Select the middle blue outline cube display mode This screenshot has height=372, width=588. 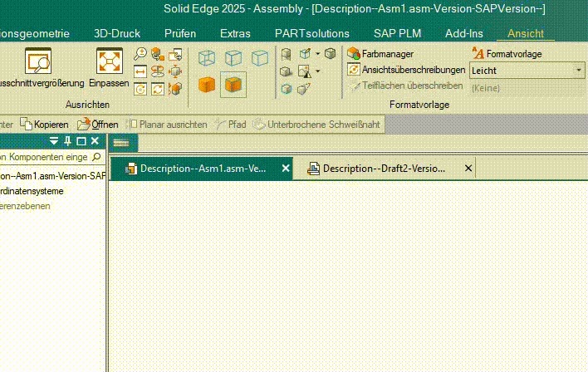(x=233, y=58)
